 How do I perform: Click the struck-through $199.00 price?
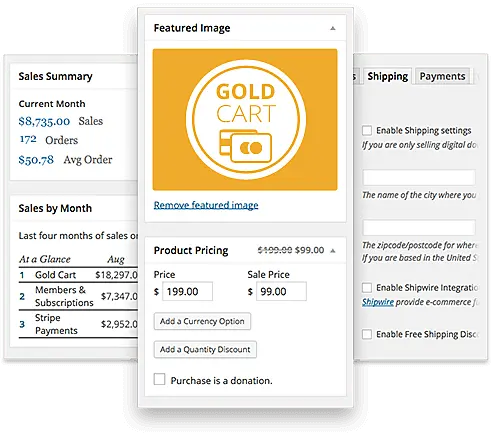point(275,250)
